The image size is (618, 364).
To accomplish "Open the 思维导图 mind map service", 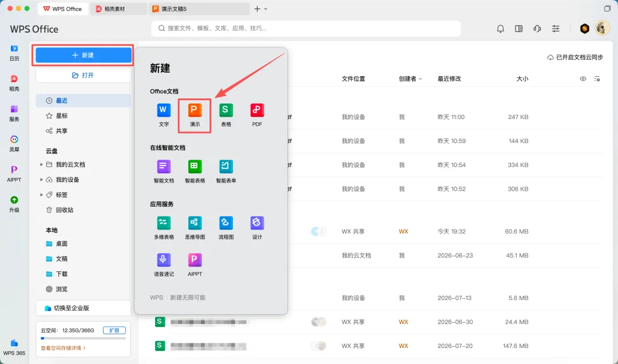I will 195,228.
